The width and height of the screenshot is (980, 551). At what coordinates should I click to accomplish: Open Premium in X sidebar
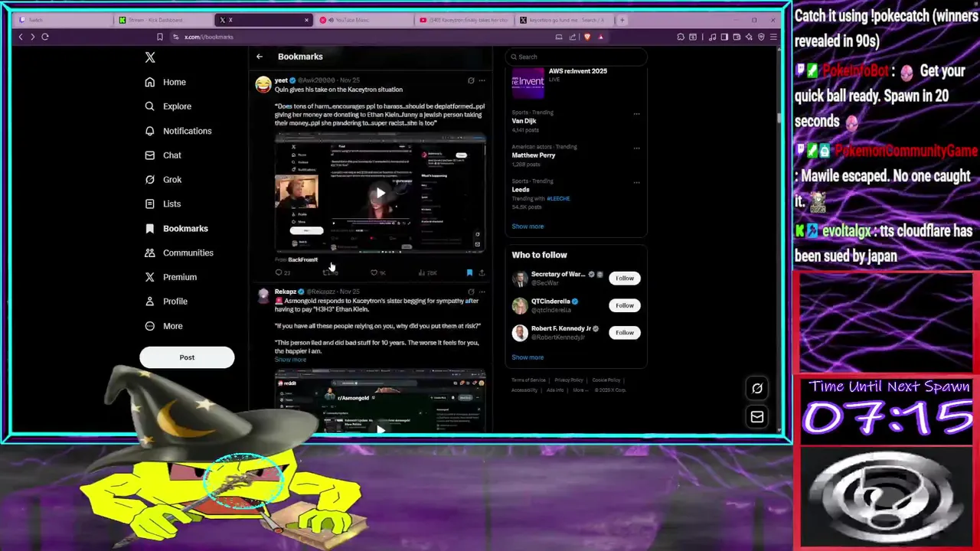170,277
